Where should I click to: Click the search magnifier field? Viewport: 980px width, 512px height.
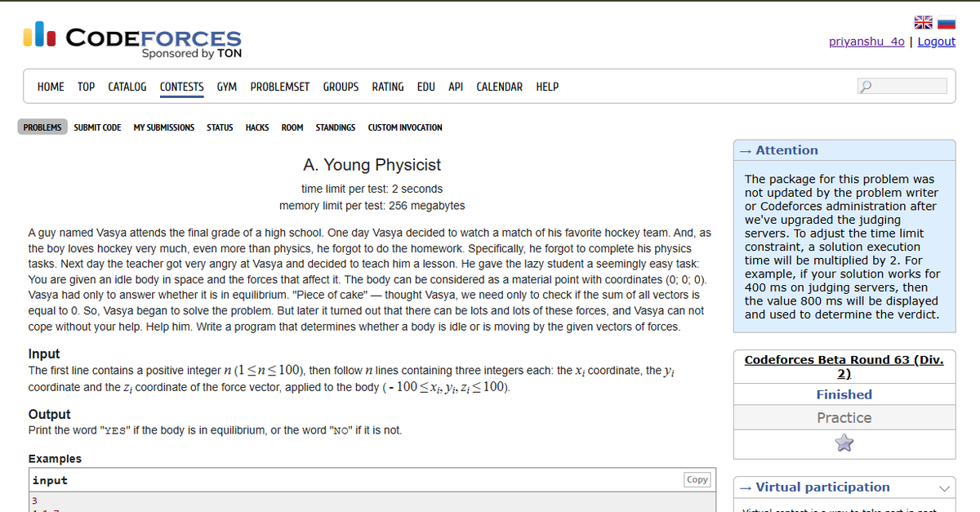click(902, 86)
